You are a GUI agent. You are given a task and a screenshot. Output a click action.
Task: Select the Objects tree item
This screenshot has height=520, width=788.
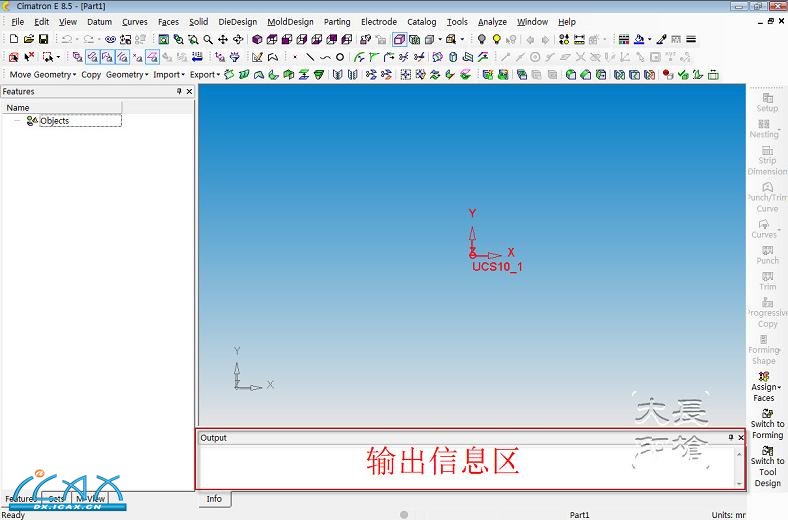point(55,121)
